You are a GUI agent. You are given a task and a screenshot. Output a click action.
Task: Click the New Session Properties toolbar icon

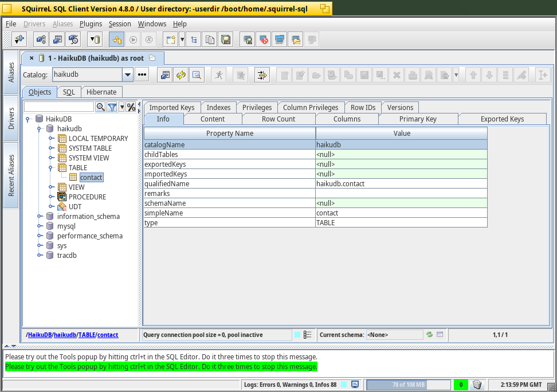point(41,40)
